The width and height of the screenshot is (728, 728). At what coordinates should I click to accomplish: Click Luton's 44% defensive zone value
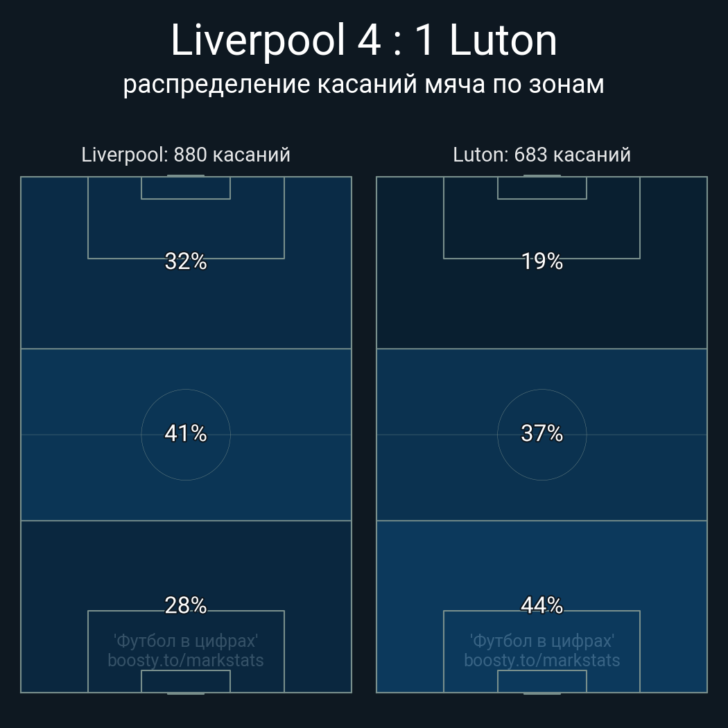click(541, 605)
